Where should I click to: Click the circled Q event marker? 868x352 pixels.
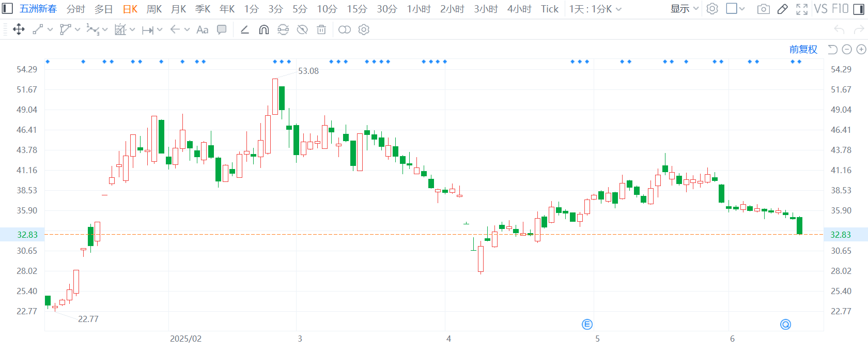[785, 324]
